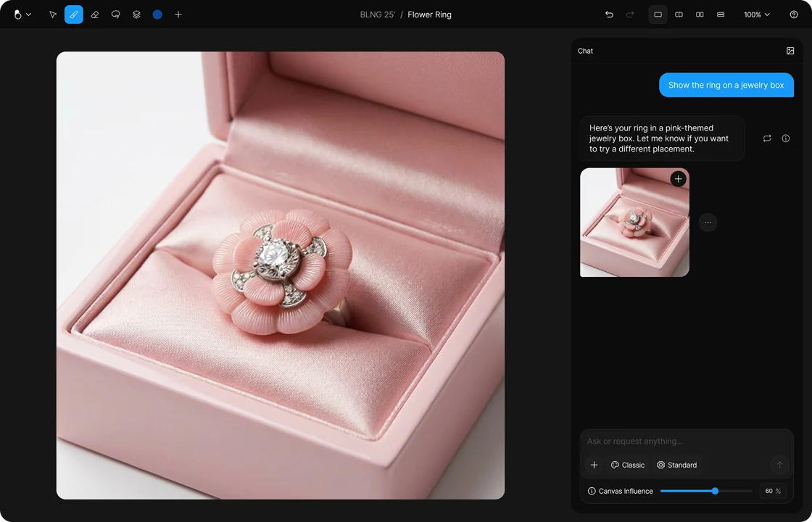Switch to the stacked rows view
The image size is (812, 522).
tap(721, 14)
